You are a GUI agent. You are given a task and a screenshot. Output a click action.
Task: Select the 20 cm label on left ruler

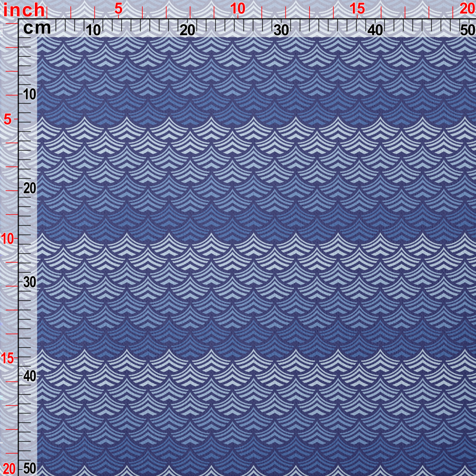(x=29, y=188)
